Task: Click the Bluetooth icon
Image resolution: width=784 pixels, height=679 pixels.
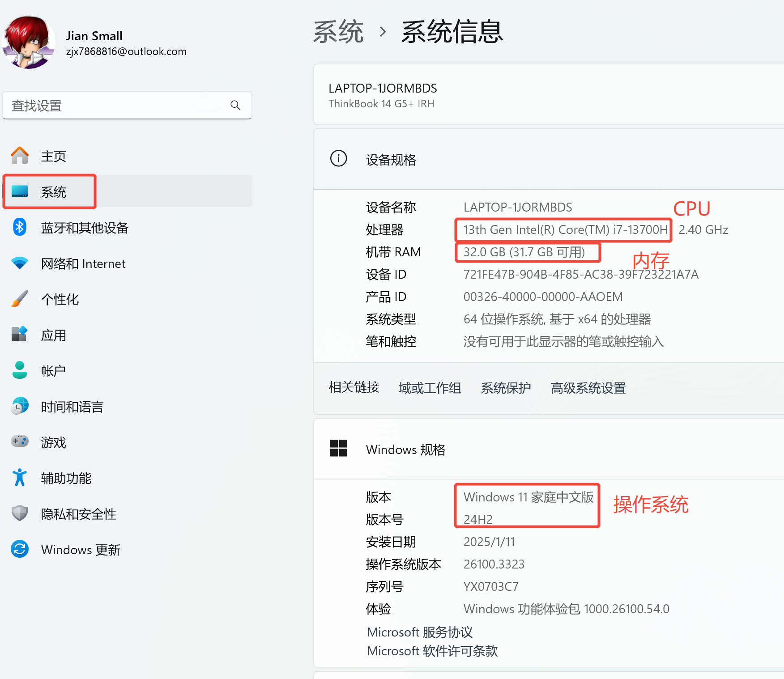Action: click(x=20, y=227)
